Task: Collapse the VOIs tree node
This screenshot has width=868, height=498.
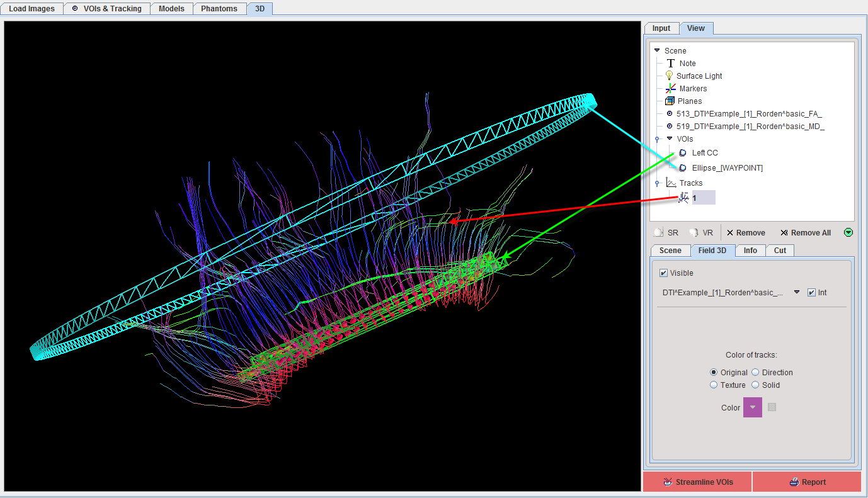Action: click(x=670, y=139)
